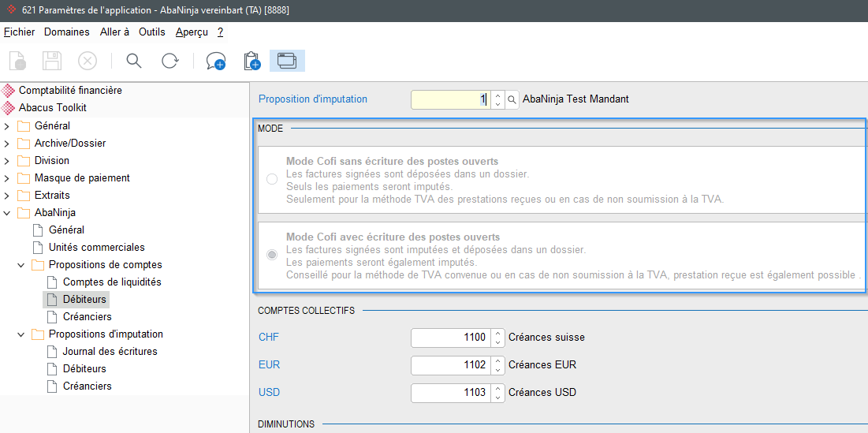Click the Comptes de liquidités document icon
The width and height of the screenshot is (868, 433).
(52, 282)
